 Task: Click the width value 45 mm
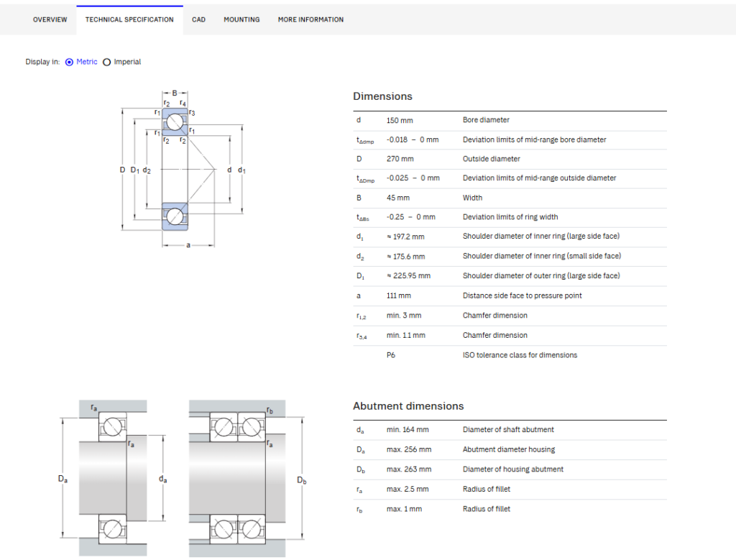click(398, 198)
